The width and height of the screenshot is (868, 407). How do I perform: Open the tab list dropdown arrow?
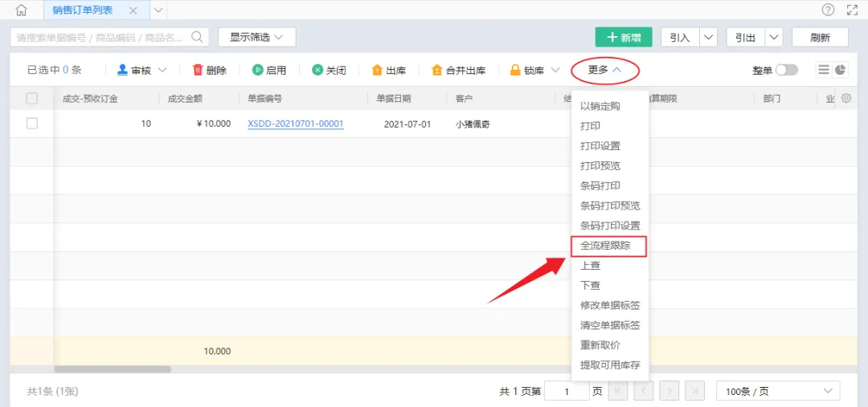point(158,10)
